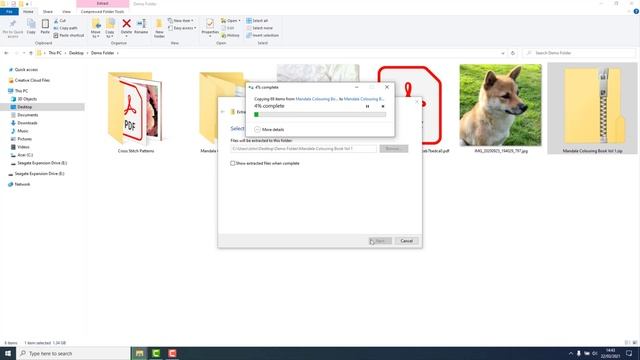Click Invert selection in the ribbon
640x360 pixels.
(262, 36)
